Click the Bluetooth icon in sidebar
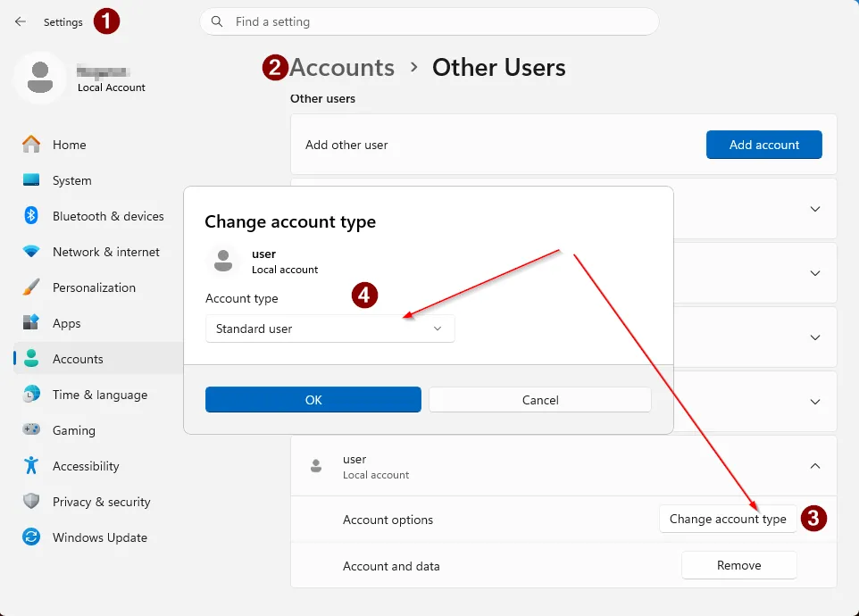Image resolution: width=859 pixels, height=616 pixels. [31, 216]
